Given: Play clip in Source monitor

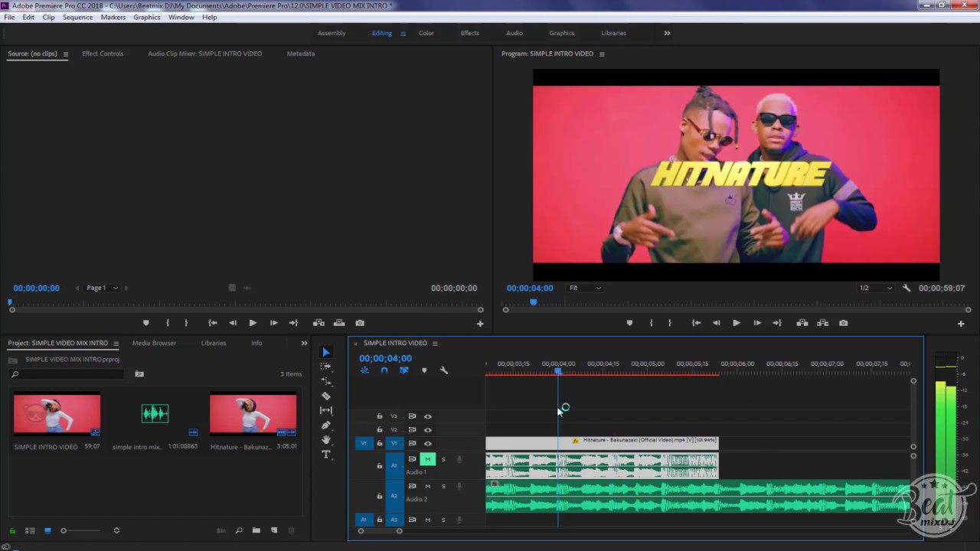Looking at the screenshot, I should (x=253, y=323).
